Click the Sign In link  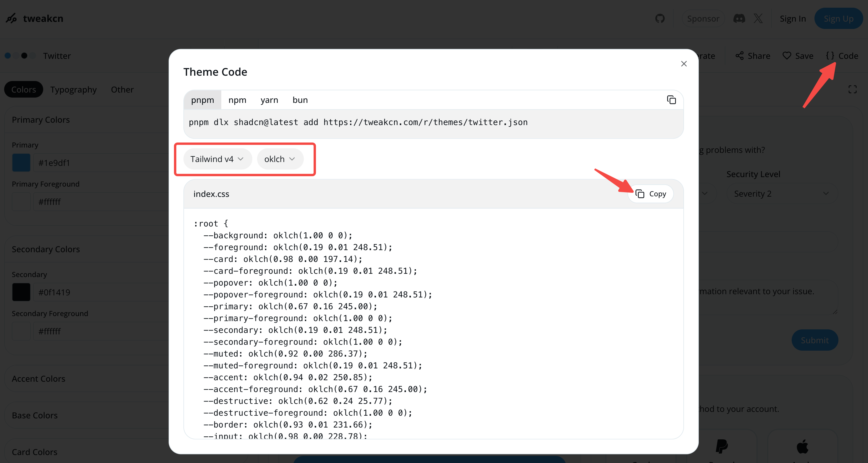792,19
